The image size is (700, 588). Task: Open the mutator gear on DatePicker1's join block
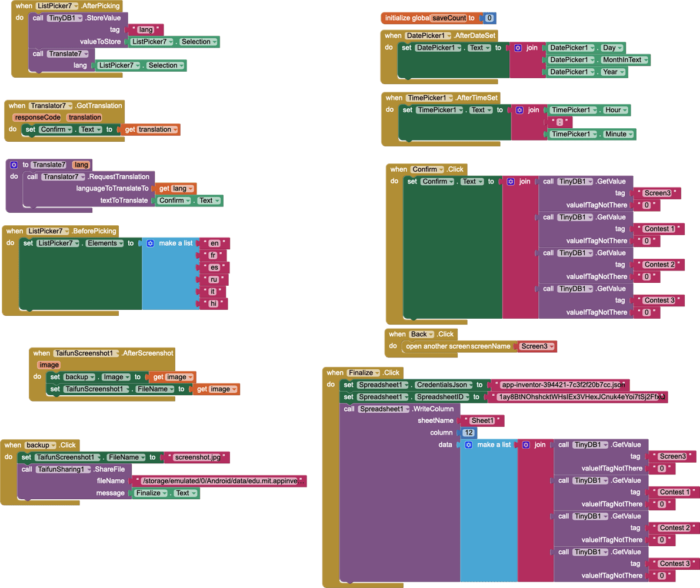click(519, 48)
